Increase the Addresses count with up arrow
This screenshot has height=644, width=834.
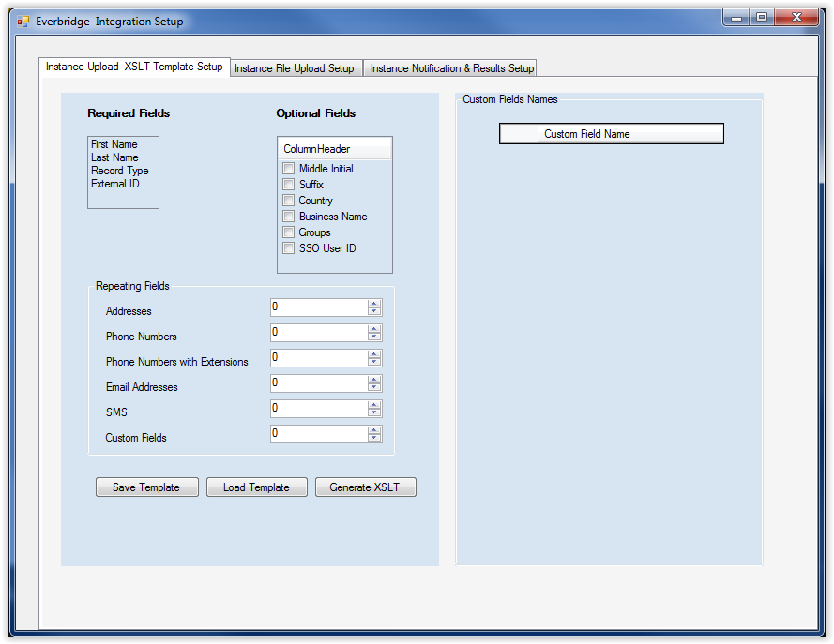374,304
